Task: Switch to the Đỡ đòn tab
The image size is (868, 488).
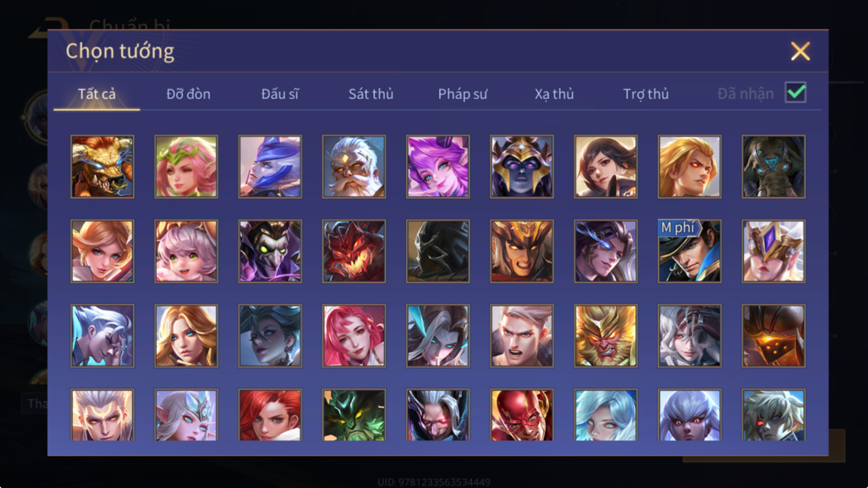Action: 188,94
